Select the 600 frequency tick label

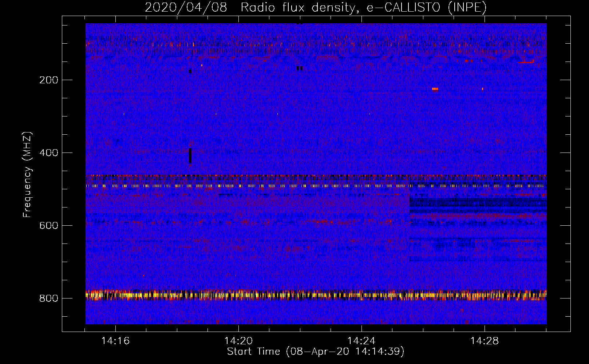coord(49,226)
